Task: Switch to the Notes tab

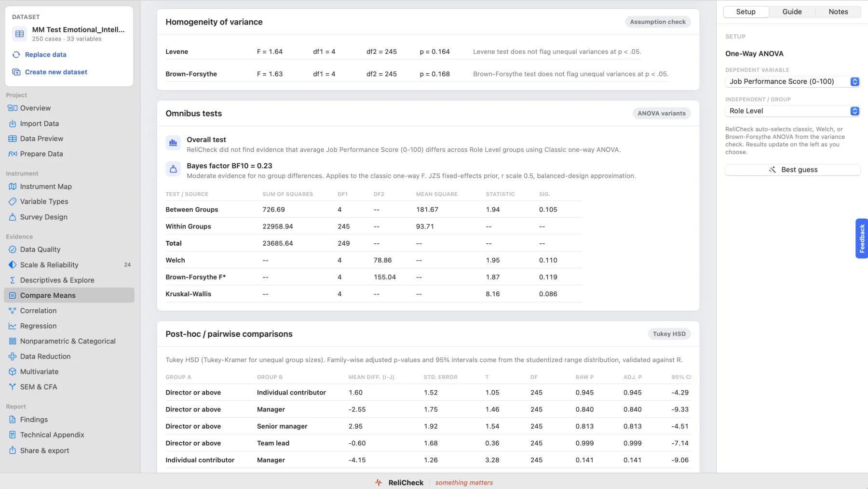Action: (x=838, y=12)
